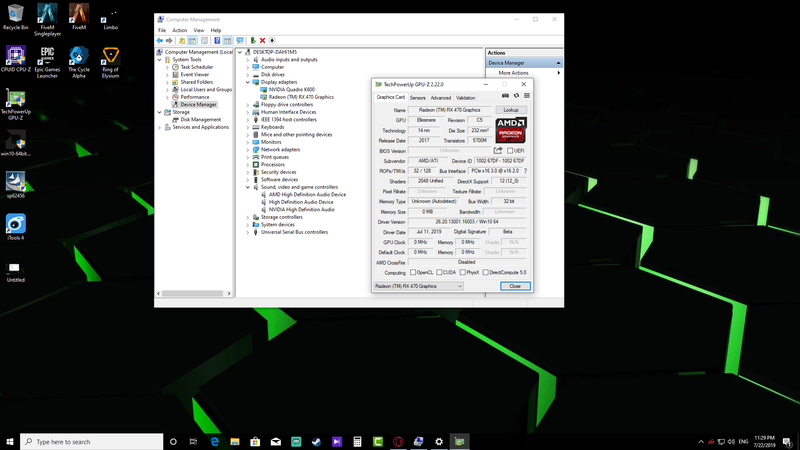800x450 pixels.
Task: Click the Close button in GPU-Z
Action: coord(514,286)
